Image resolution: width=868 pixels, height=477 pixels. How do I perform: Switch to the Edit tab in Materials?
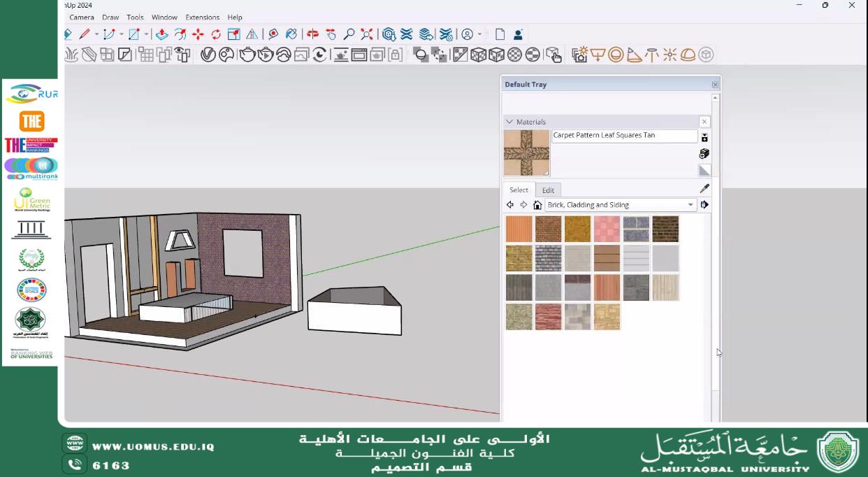point(548,190)
